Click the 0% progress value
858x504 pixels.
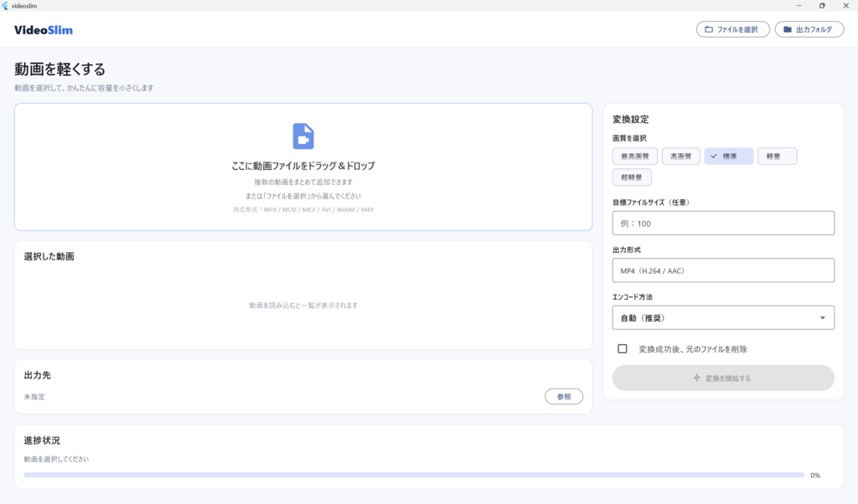click(815, 476)
